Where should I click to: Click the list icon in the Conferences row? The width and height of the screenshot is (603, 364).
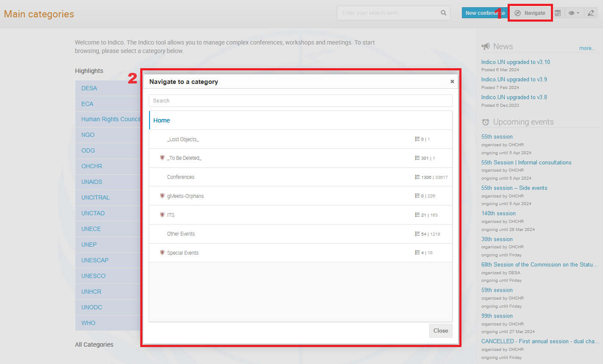point(417,177)
